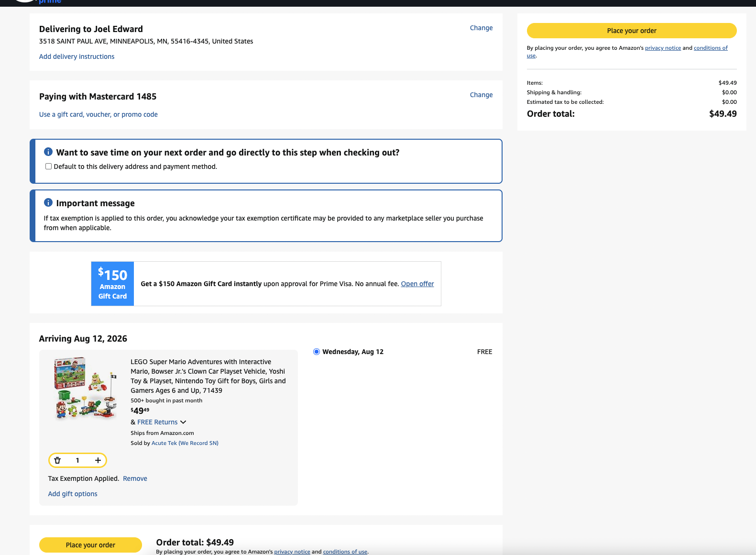Check Default to this delivery address option

tap(48, 166)
